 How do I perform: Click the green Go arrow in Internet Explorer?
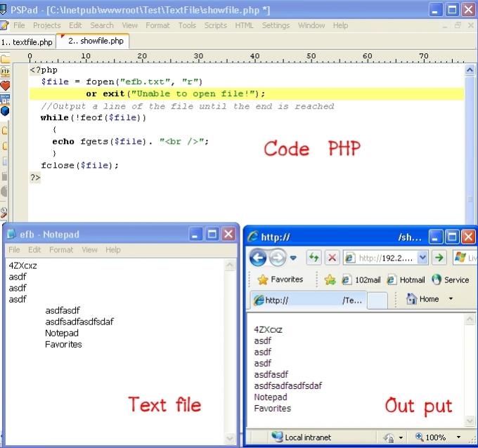click(439, 258)
